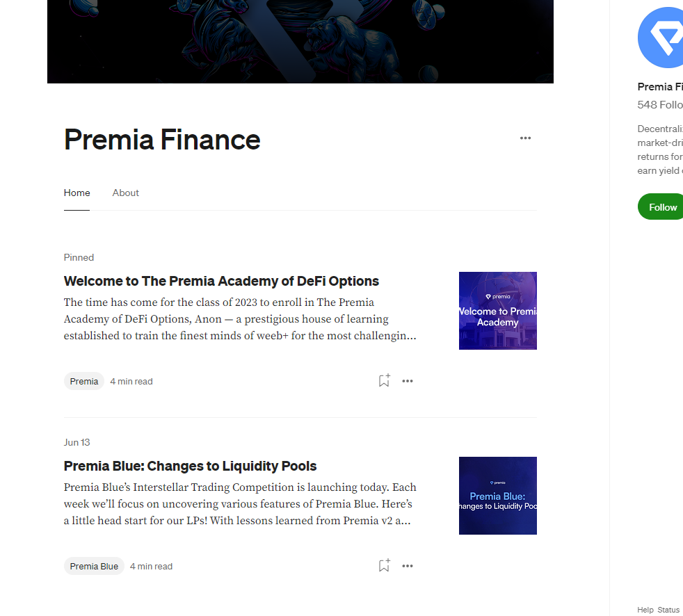The height and width of the screenshot is (616, 683).
Task: Save the Premia Blue Liquidity Pools article
Action: [x=384, y=565]
